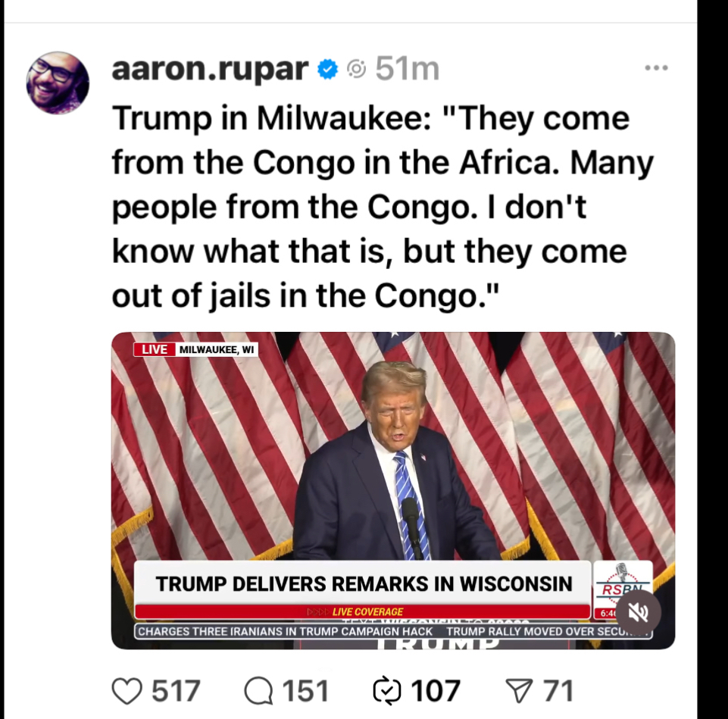View the 107 reposts count
This screenshot has height=719, width=728.
[x=436, y=691]
